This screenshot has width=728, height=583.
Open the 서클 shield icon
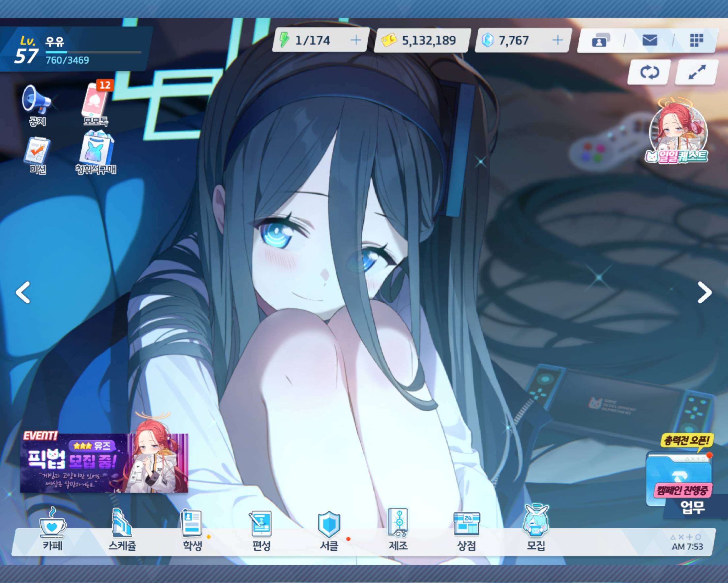click(x=329, y=530)
